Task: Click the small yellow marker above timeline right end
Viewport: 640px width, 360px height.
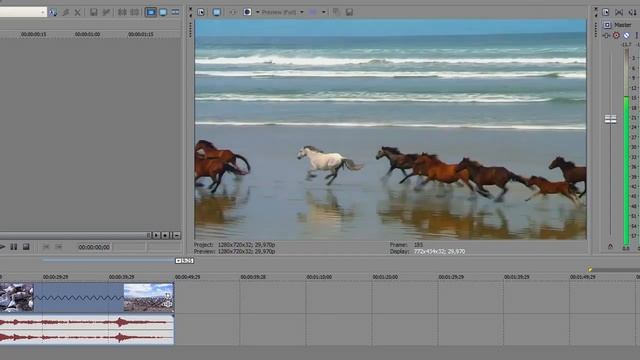Action: click(x=590, y=269)
